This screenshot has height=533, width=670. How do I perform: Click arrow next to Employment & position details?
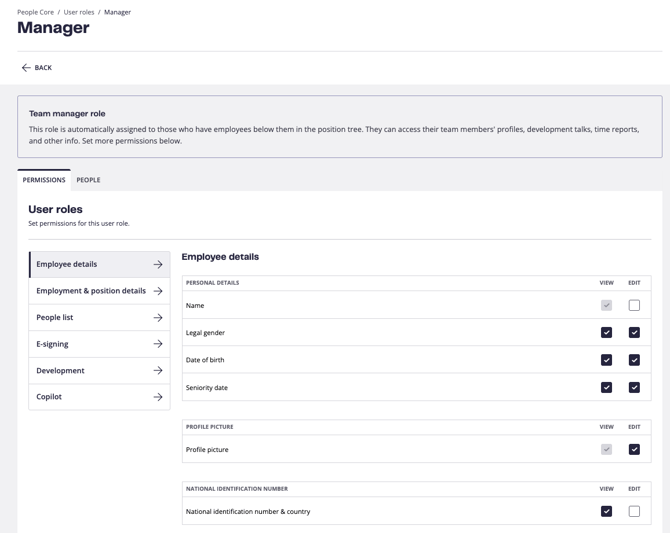click(x=158, y=291)
